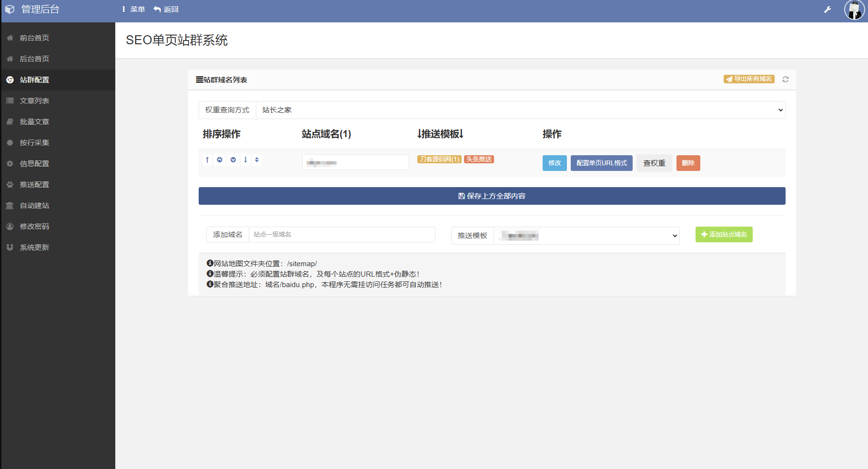This screenshot has width=868, height=469.
Task: Open the user avatar menu at top right
Action: 854,10
